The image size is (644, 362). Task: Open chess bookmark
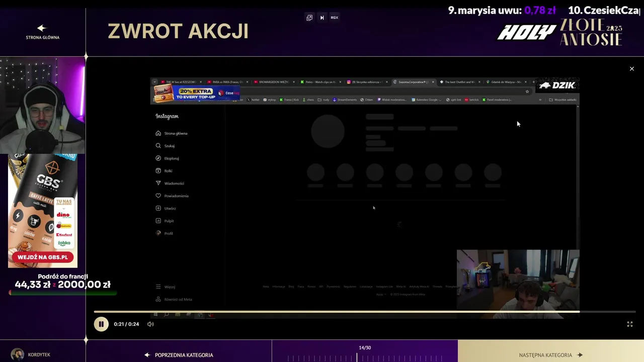coord(308,100)
